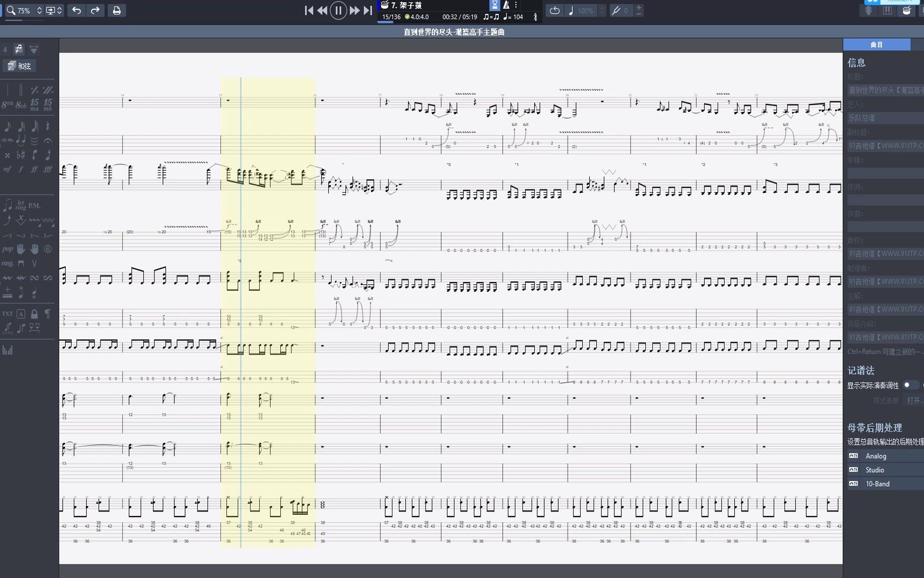This screenshot has width=924, height=578.
Task: Click the print score icon
Action: tap(117, 10)
